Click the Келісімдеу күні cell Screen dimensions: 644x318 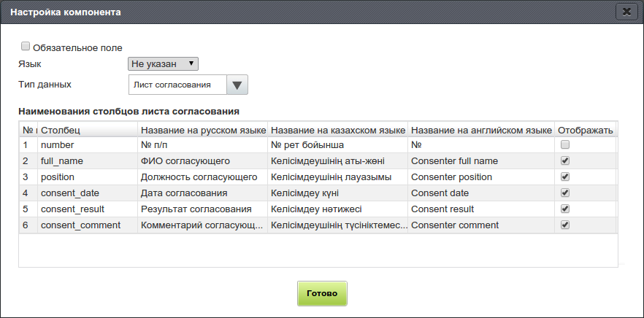337,193
